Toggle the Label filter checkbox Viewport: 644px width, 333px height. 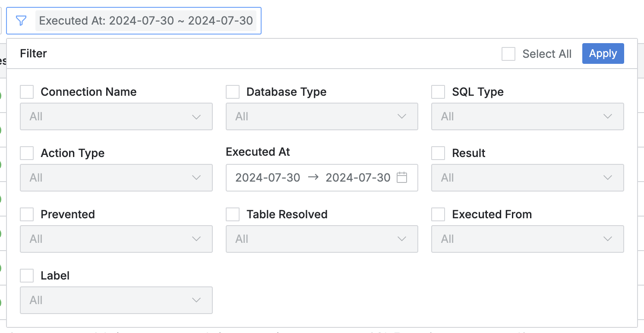point(27,276)
